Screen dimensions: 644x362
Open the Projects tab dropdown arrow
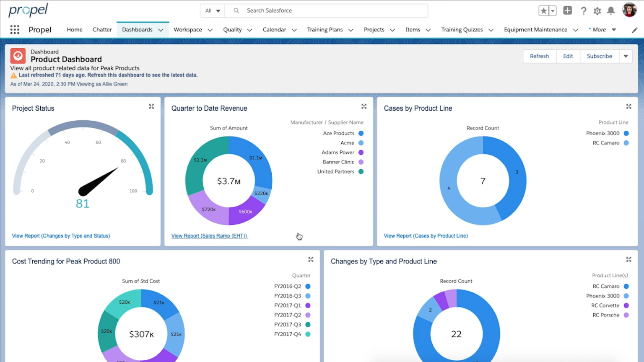point(392,30)
